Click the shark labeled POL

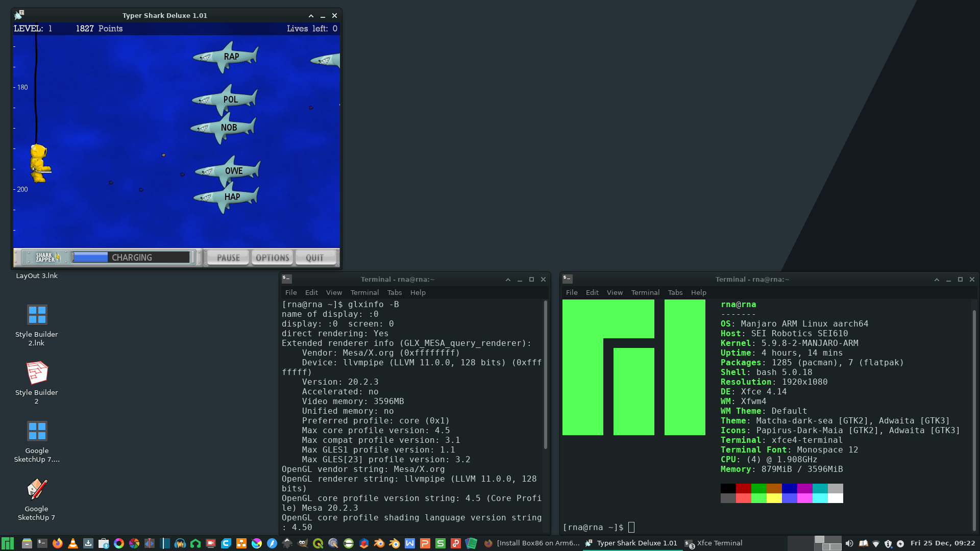click(225, 99)
